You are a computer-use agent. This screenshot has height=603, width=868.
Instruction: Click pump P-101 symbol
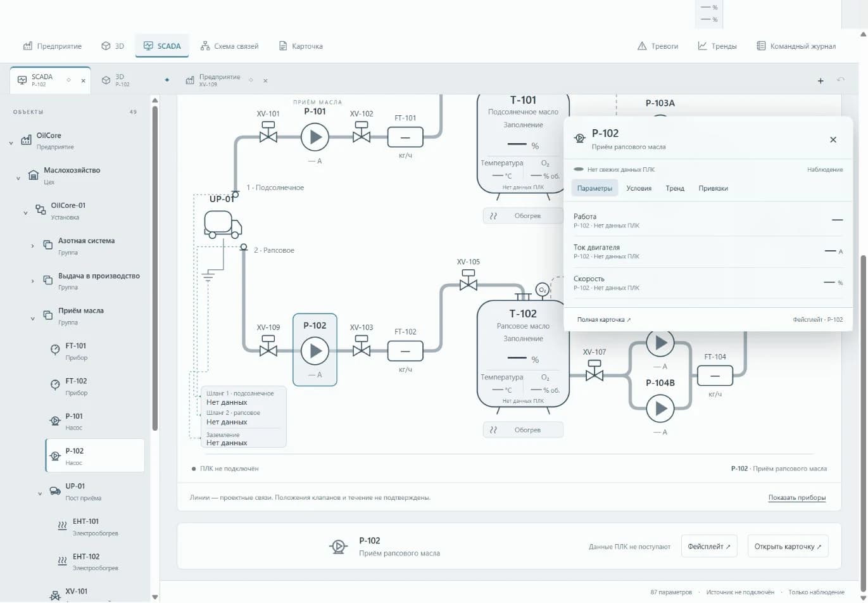click(315, 137)
